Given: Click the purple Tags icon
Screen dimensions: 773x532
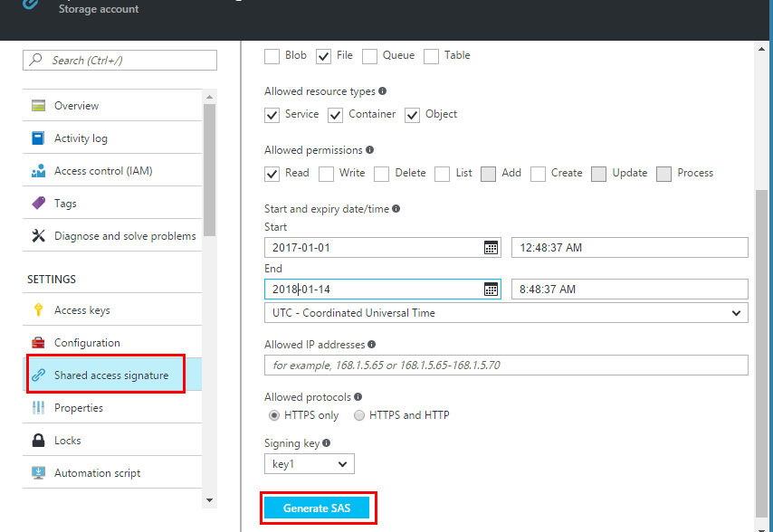Looking at the screenshot, I should coord(38,203).
